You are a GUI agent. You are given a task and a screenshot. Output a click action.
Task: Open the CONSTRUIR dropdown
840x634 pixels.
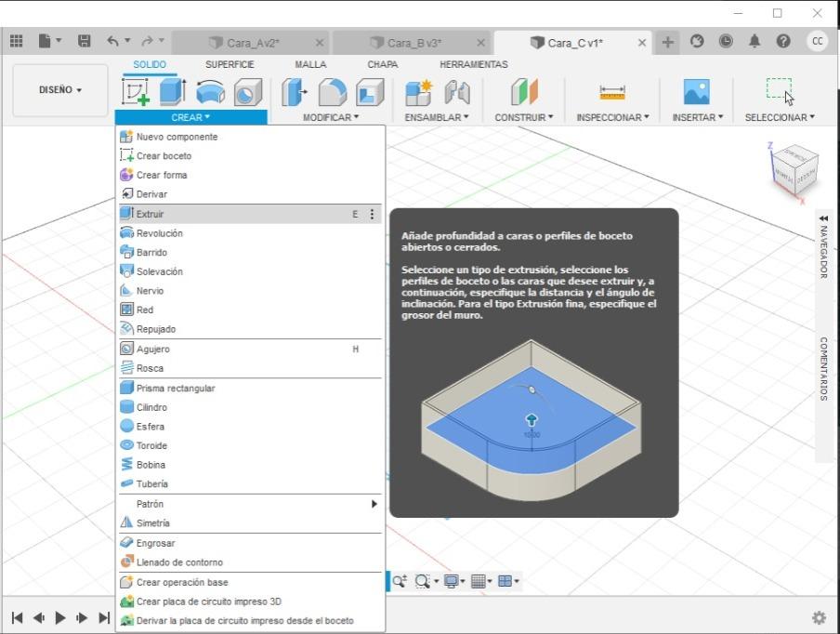[x=524, y=117]
